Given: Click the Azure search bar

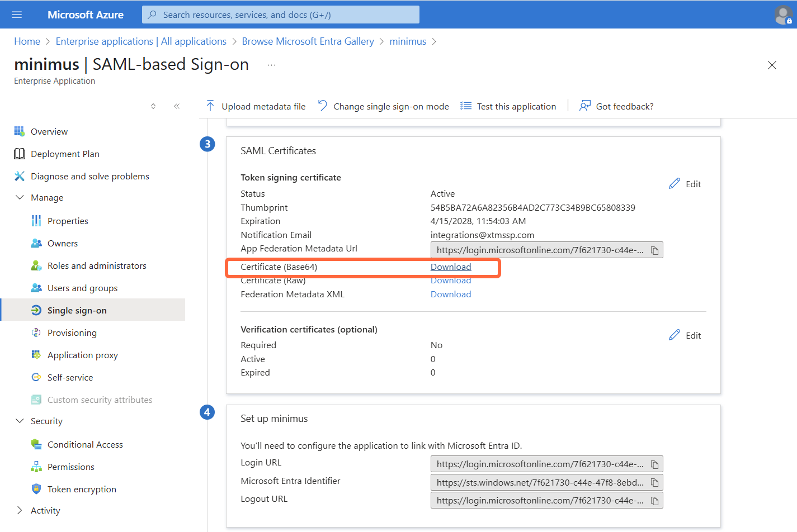Looking at the screenshot, I should (x=280, y=14).
